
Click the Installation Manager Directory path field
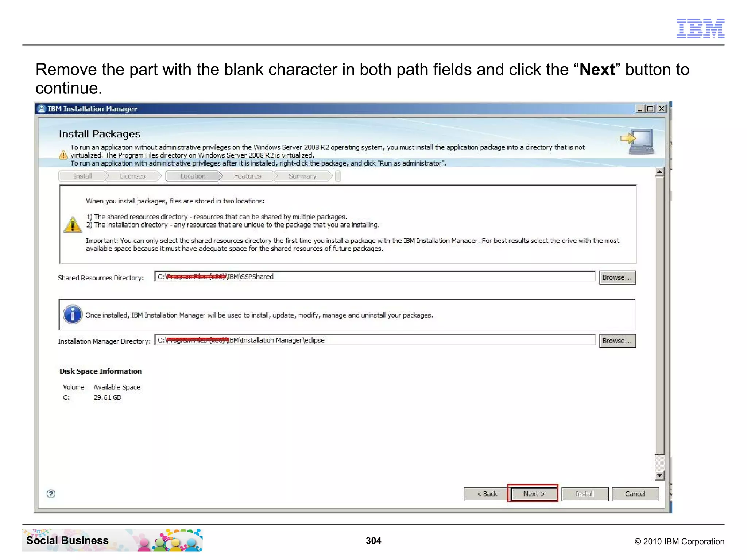coord(375,340)
